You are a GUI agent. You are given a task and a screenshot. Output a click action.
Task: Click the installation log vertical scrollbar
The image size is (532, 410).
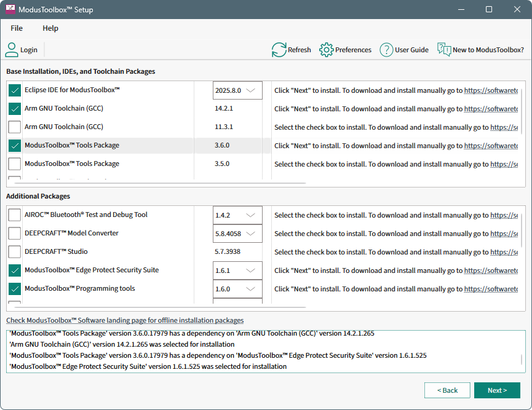[x=522, y=360]
